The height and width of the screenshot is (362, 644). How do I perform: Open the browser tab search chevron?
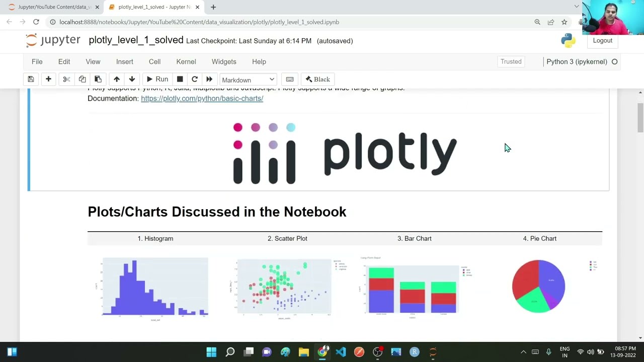(577, 7)
